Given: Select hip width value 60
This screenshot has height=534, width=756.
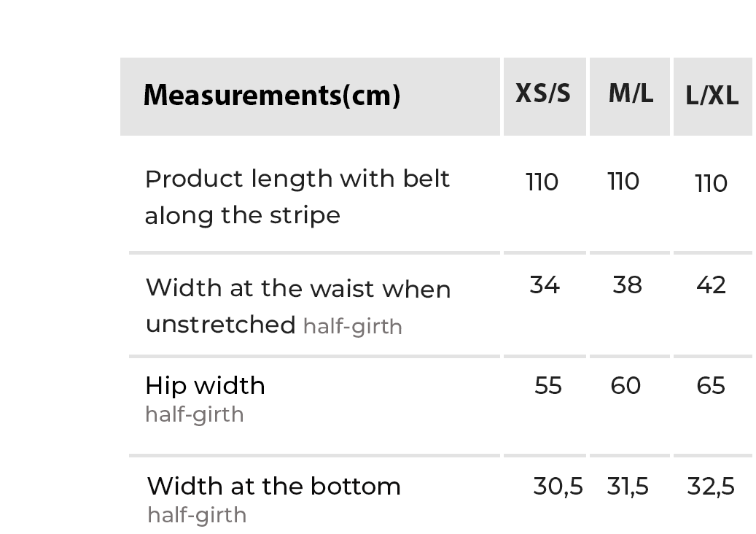Looking at the screenshot, I should (626, 386).
